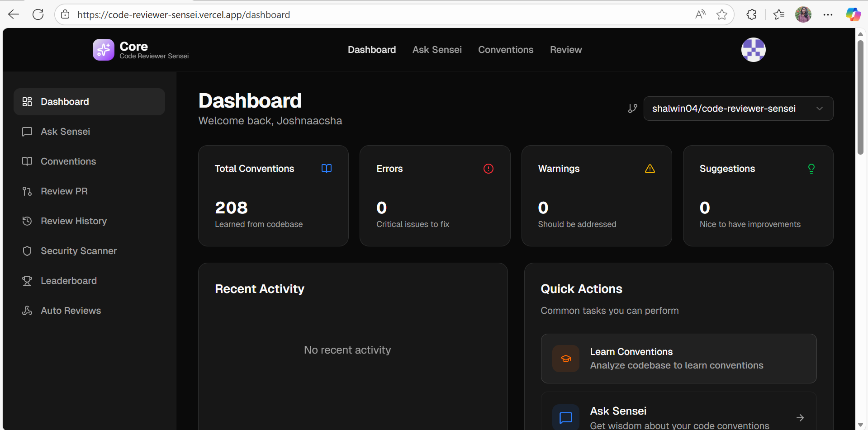868x430 pixels.
Task: Click the Core sparkle logo icon
Action: [104, 50]
